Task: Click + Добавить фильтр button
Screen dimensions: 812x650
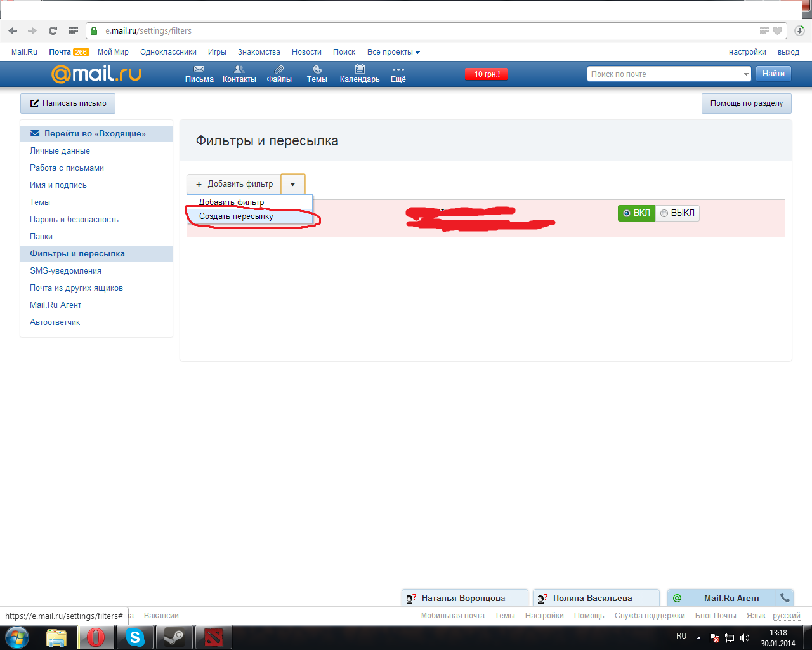Action: (234, 184)
